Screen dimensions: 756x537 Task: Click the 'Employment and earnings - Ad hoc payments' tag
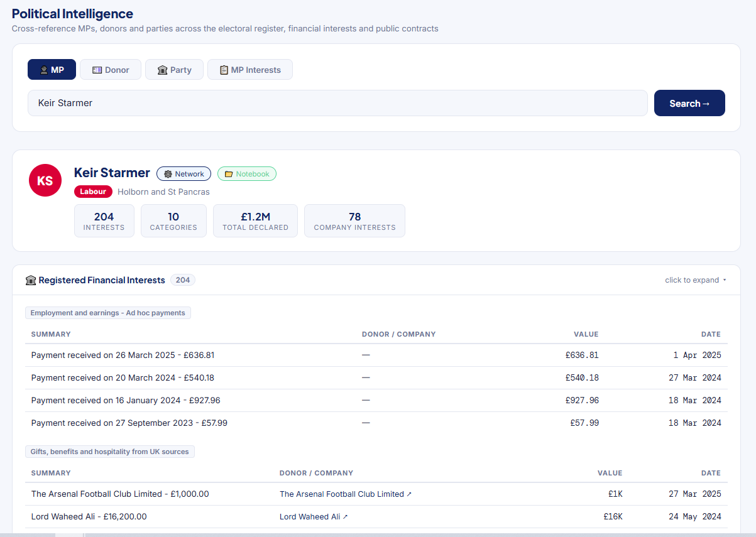tap(108, 313)
